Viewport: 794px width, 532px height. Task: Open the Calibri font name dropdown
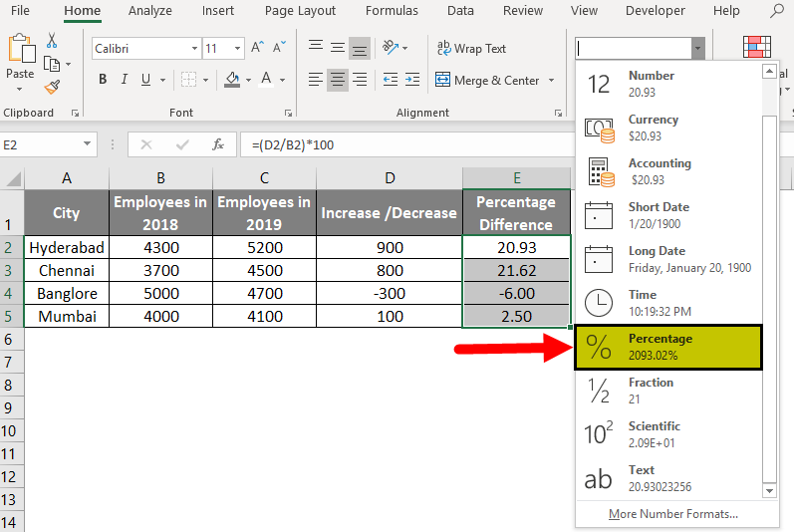[194, 48]
